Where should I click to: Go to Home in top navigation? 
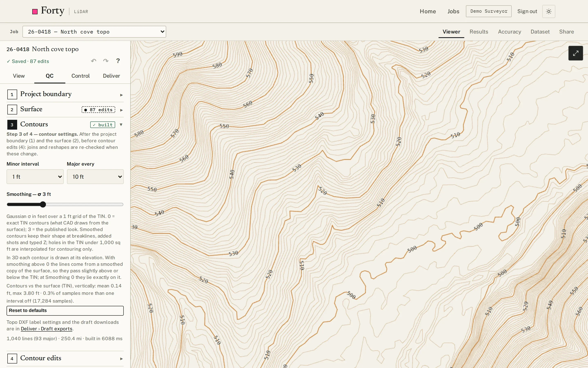(428, 11)
